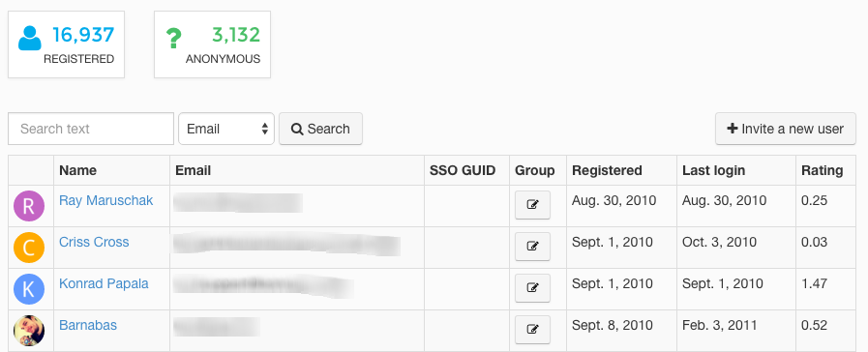
Task: Click the Search button
Action: 320,129
